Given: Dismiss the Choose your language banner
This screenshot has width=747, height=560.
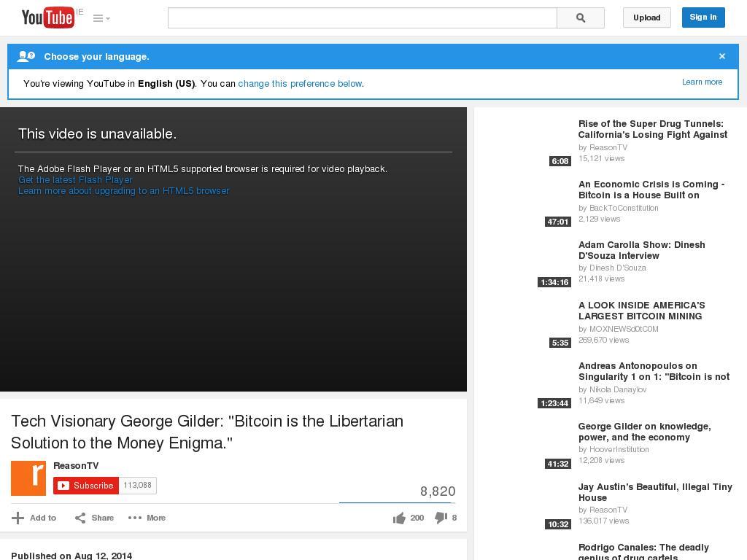Looking at the screenshot, I should click(x=722, y=56).
